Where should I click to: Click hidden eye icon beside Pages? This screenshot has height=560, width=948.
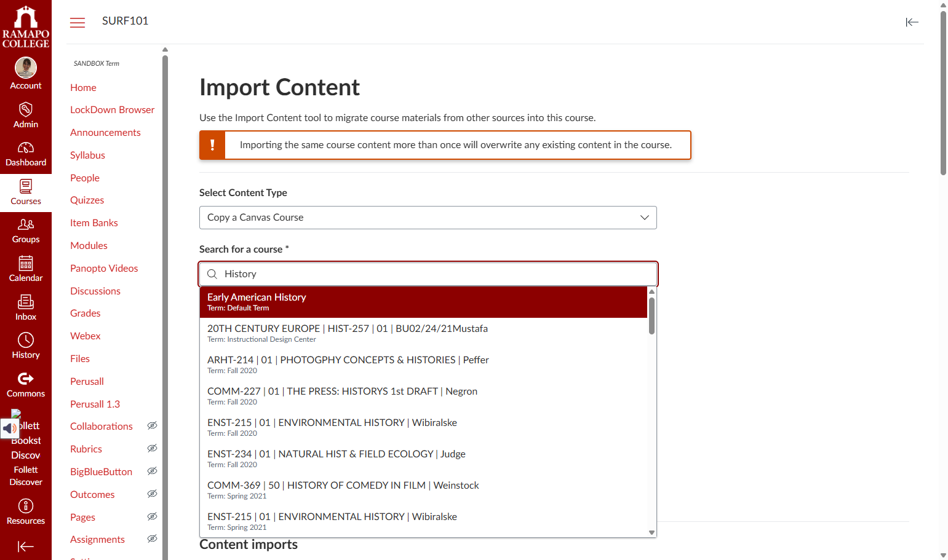(152, 516)
